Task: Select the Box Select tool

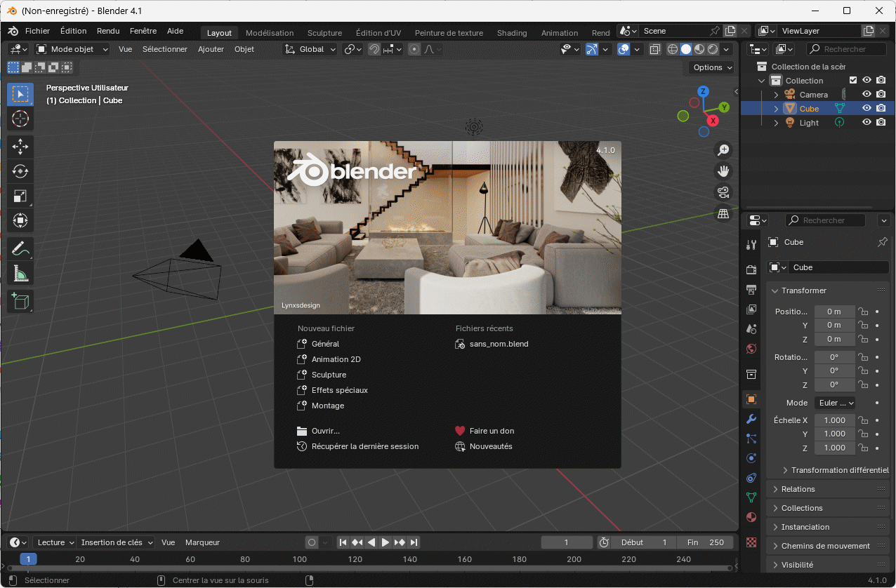Action: [20, 95]
